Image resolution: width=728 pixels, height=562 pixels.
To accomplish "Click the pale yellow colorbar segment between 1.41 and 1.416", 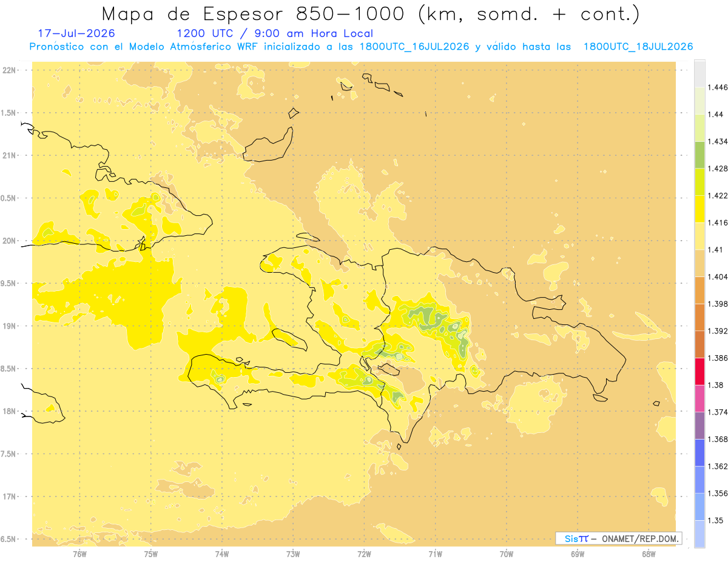I will [x=699, y=236].
